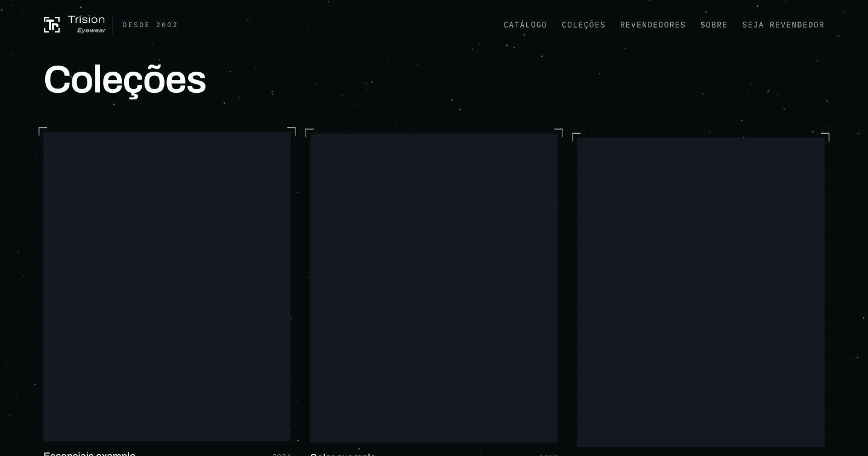Go to Coleções in the navigation

(583, 25)
